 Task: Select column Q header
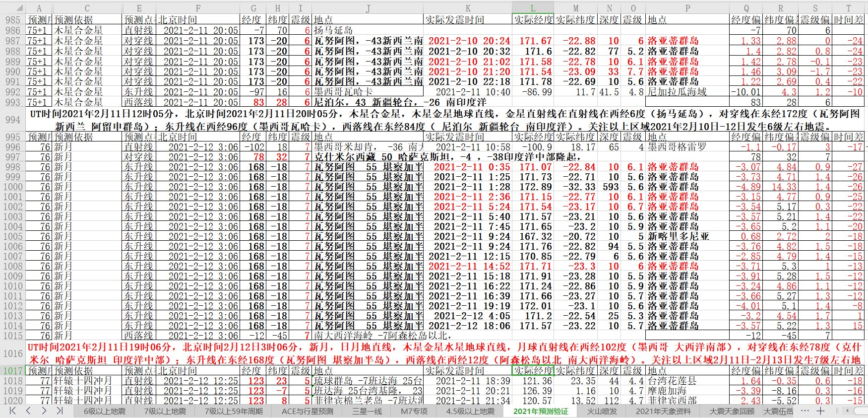click(x=746, y=8)
